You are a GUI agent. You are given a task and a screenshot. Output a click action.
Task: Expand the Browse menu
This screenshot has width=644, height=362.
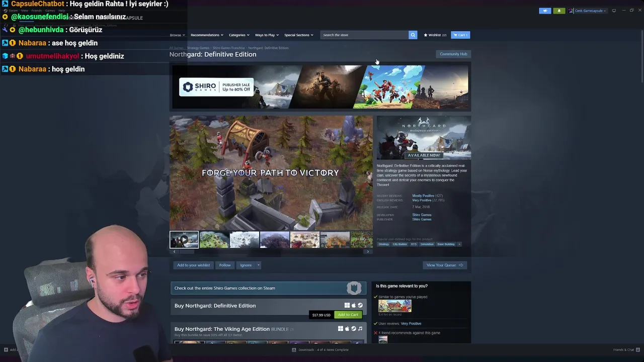click(x=177, y=35)
